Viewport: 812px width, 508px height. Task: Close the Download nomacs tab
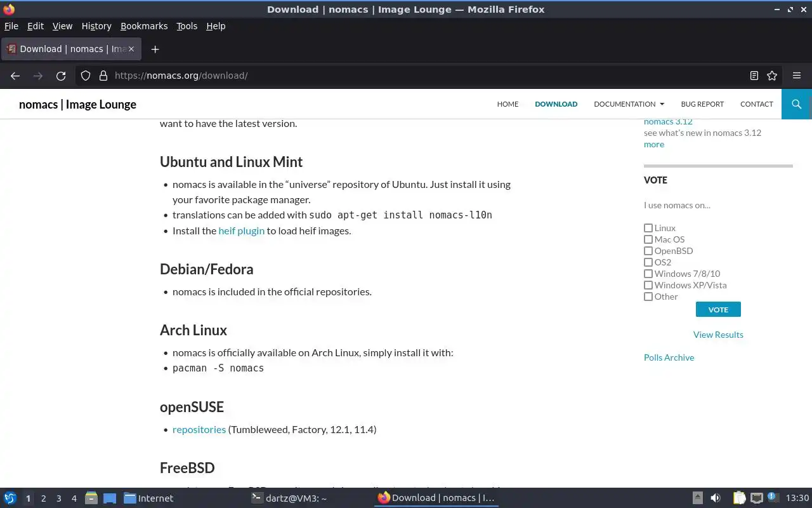132,49
